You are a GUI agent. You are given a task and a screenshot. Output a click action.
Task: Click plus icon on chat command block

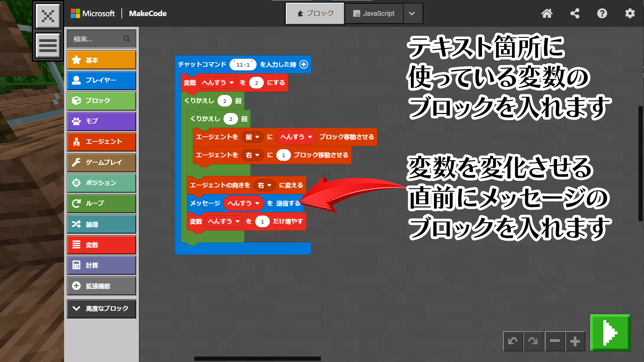point(304,64)
